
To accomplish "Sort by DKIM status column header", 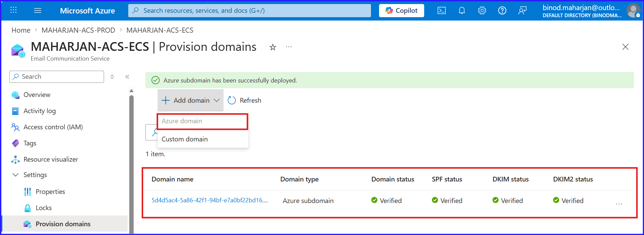I will [x=510, y=179].
